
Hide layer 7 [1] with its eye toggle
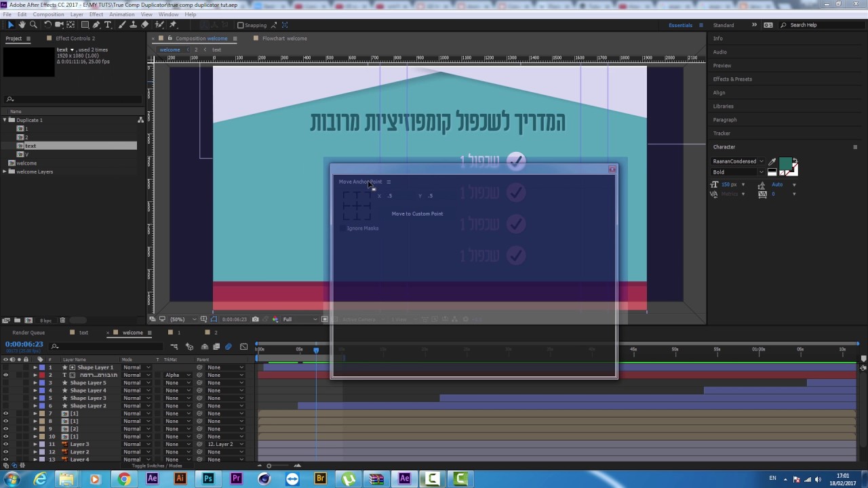5,413
